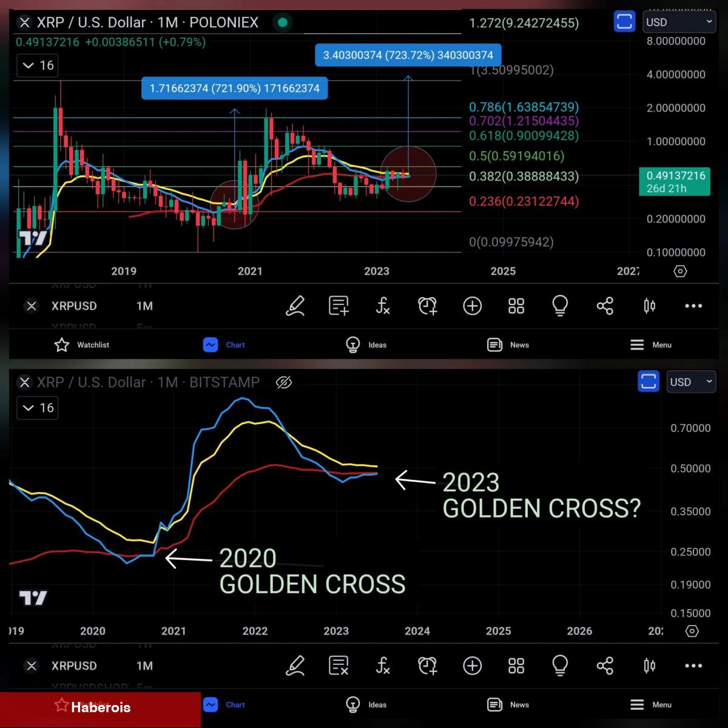Select 1.272(9.24272455) Fibonacci extension label
Viewport: 728px width, 728px height.
tap(524, 23)
